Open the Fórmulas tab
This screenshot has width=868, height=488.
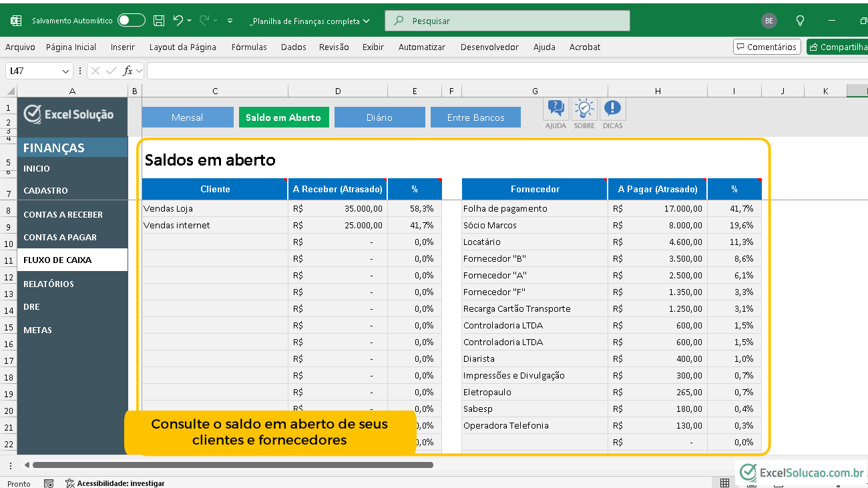[x=249, y=47]
